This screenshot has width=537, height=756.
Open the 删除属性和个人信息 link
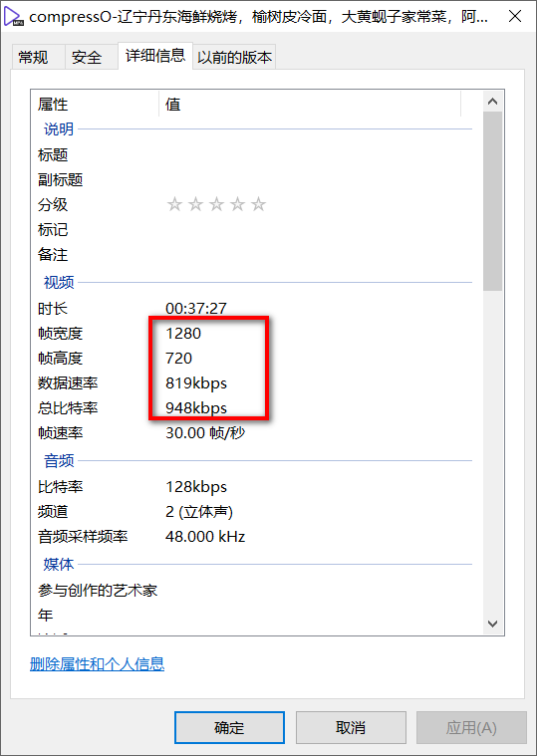pyautogui.click(x=97, y=664)
